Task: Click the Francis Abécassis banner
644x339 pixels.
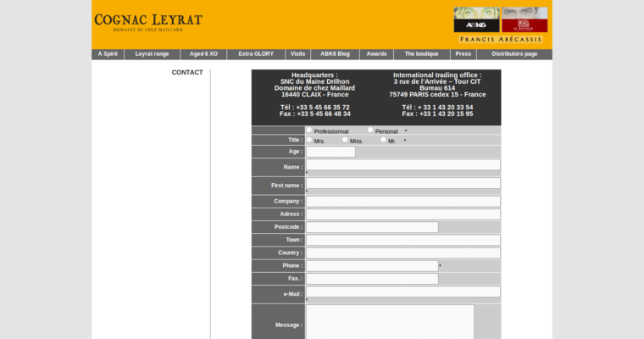Action: (501, 40)
